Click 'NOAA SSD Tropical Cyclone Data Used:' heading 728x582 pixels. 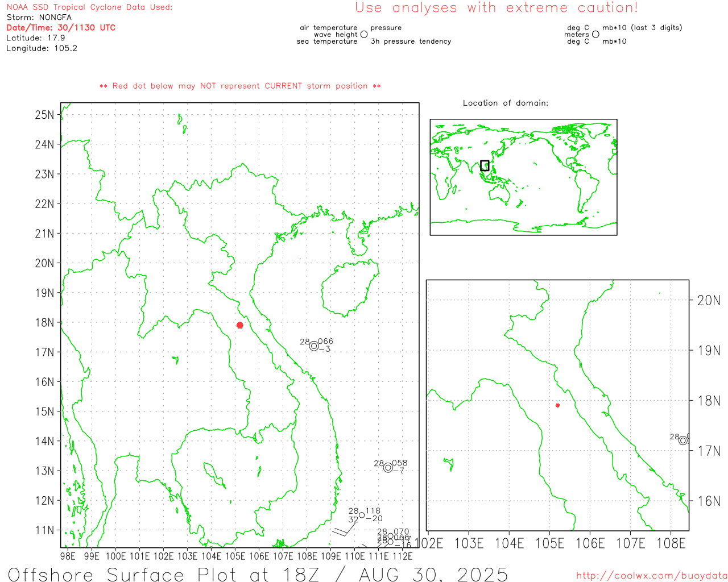tap(89, 7)
